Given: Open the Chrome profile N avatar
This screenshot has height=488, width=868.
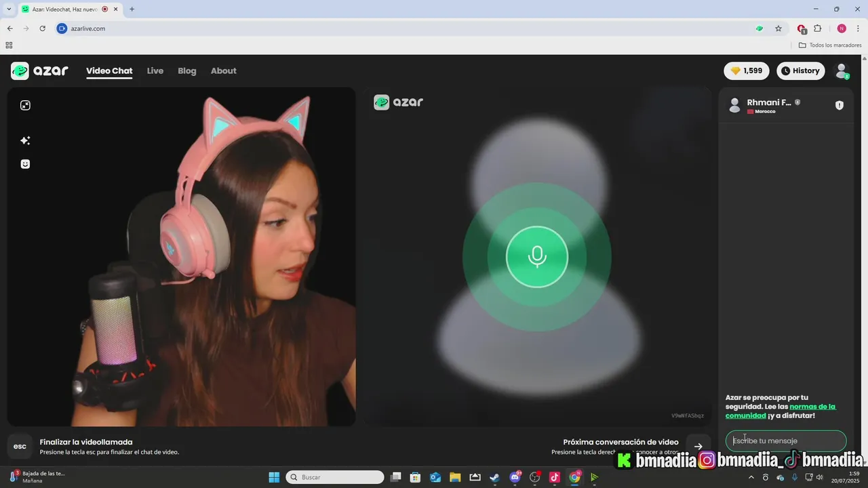Looking at the screenshot, I should 842,28.
